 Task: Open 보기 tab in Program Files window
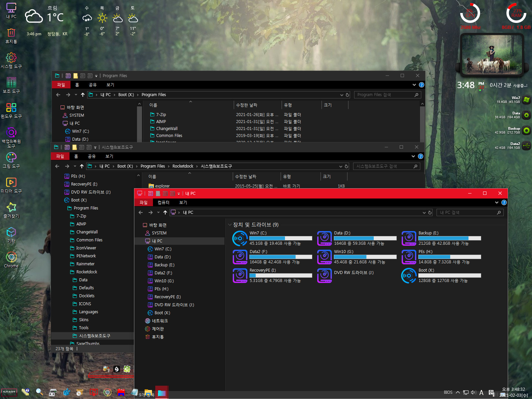[110, 85]
